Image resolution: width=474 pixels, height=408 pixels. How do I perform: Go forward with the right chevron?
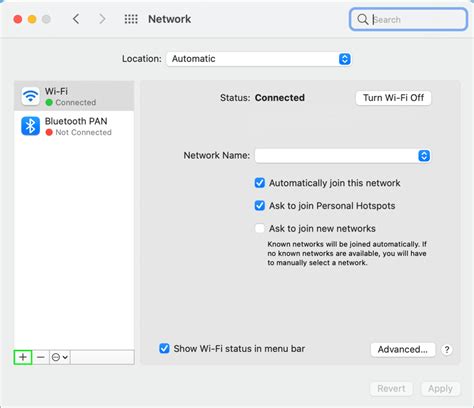[102, 19]
